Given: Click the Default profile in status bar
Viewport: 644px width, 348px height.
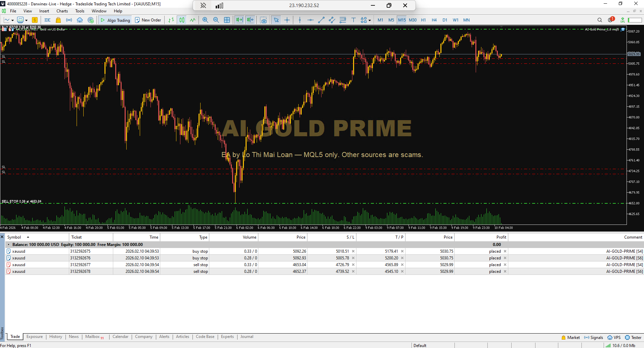Looking at the screenshot, I should click(x=420, y=345).
